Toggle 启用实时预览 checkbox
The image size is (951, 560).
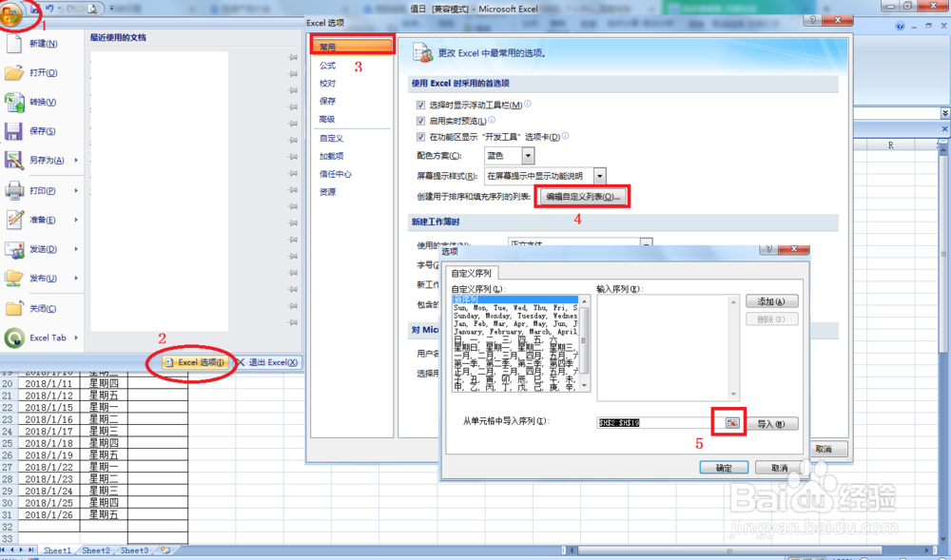tap(420, 121)
